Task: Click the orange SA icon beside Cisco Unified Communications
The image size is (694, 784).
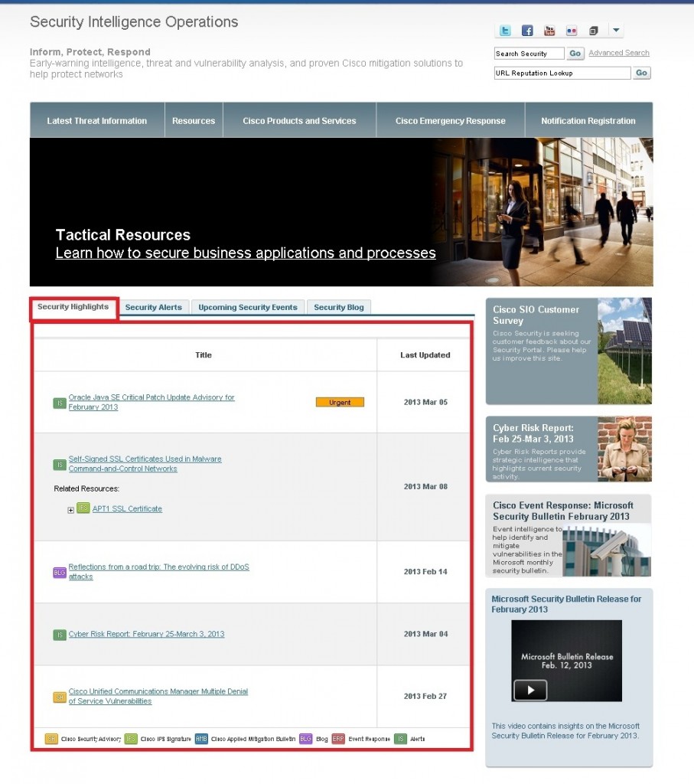Action: (x=60, y=697)
